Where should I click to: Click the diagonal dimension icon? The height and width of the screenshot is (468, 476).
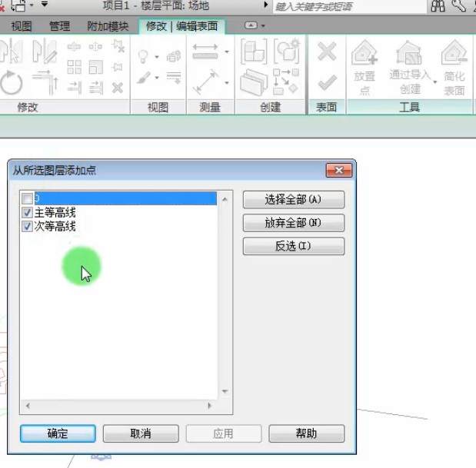(205, 82)
